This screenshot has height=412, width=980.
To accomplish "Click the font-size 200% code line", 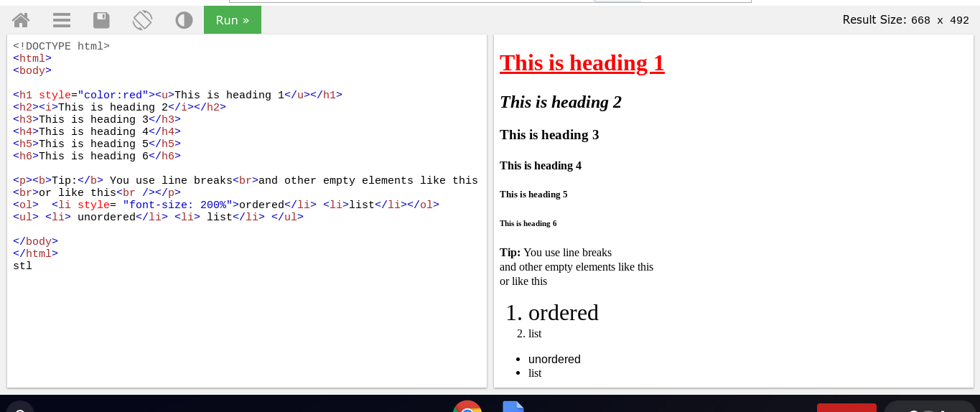I will click(225, 205).
